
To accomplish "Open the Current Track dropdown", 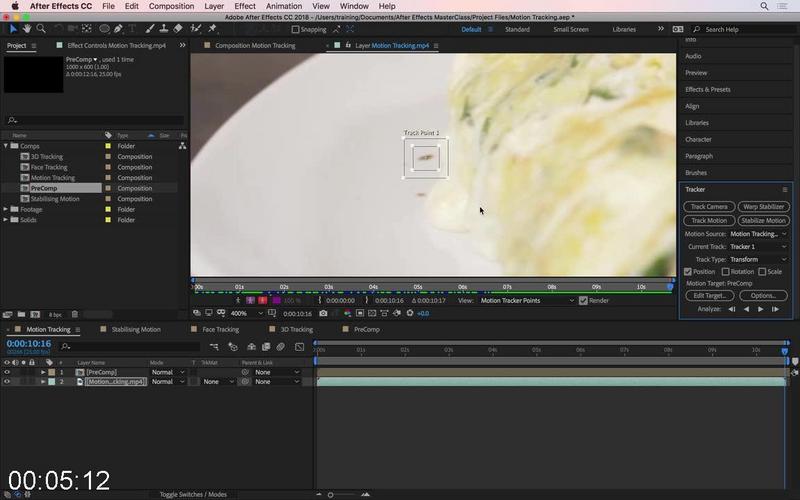I will click(758, 246).
